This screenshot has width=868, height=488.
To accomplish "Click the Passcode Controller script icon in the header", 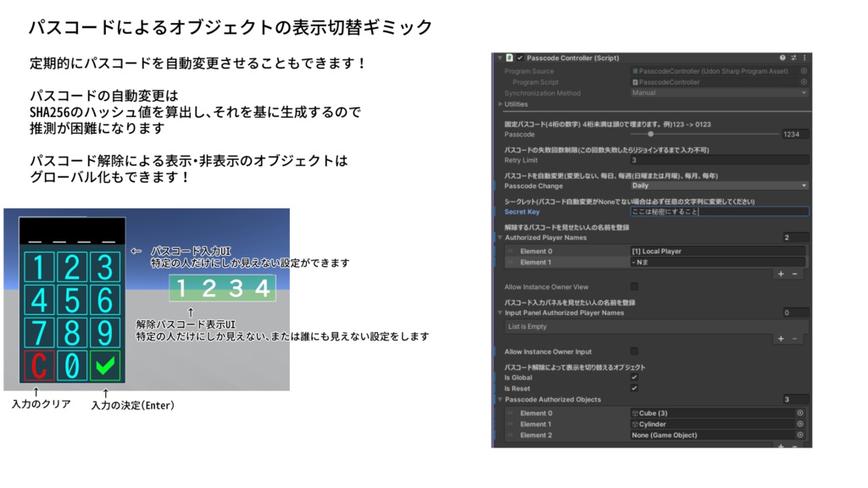I will 510,56.
